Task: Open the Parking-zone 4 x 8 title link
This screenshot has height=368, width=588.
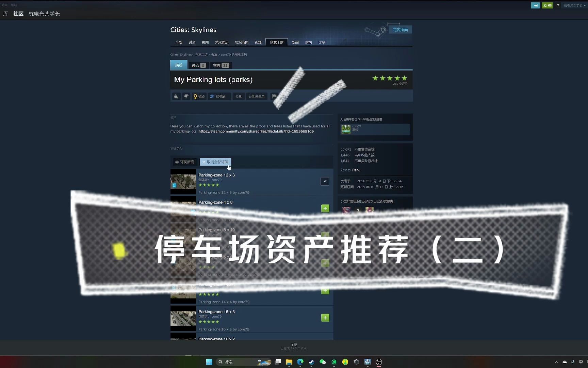Action: click(x=215, y=202)
